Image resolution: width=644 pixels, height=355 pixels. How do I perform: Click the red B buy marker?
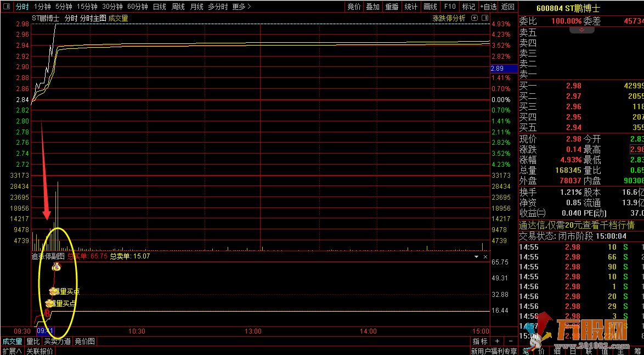pyautogui.click(x=47, y=314)
